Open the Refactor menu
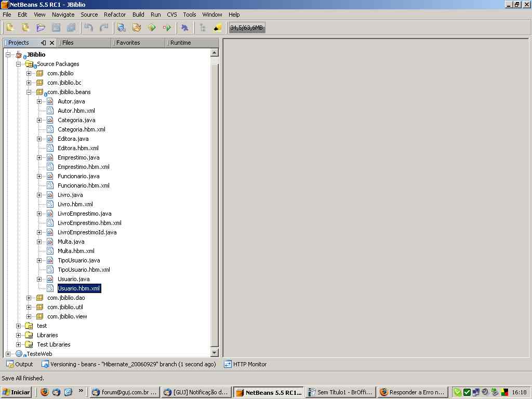This screenshot has width=532, height=399. (115, 15)
